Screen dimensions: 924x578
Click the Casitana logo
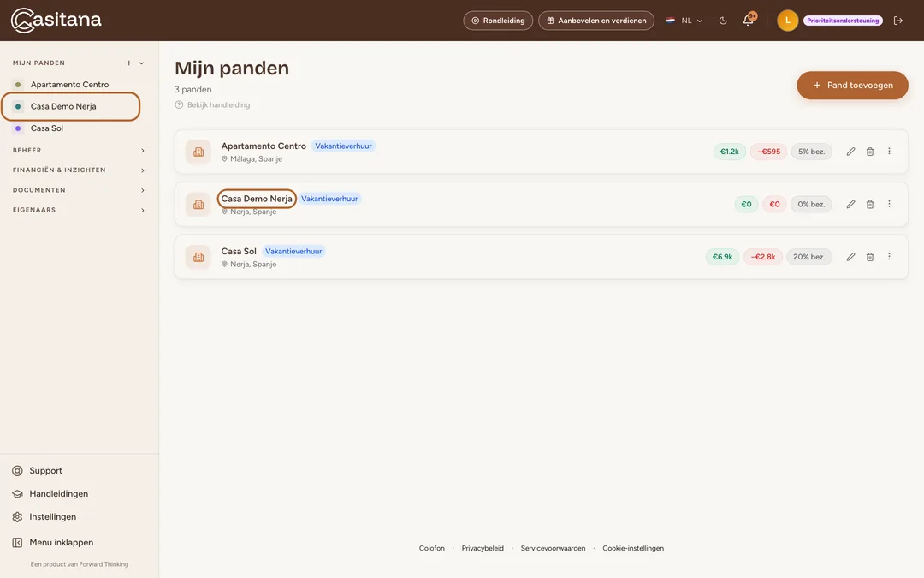(56, 20)
